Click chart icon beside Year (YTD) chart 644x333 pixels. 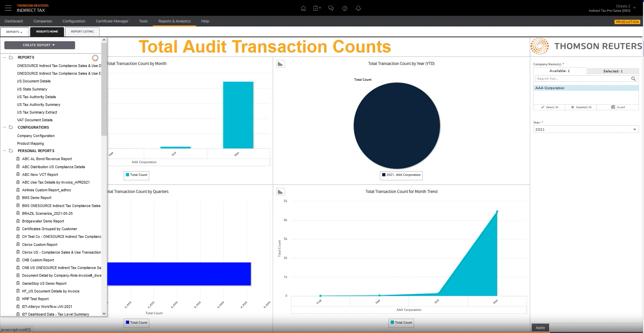coord(280,64)
